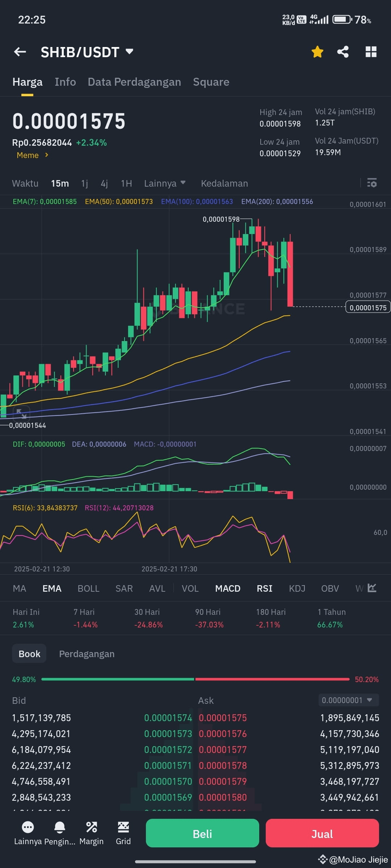Toggle KDJ sub-indicator

click(x=297, y=588)
